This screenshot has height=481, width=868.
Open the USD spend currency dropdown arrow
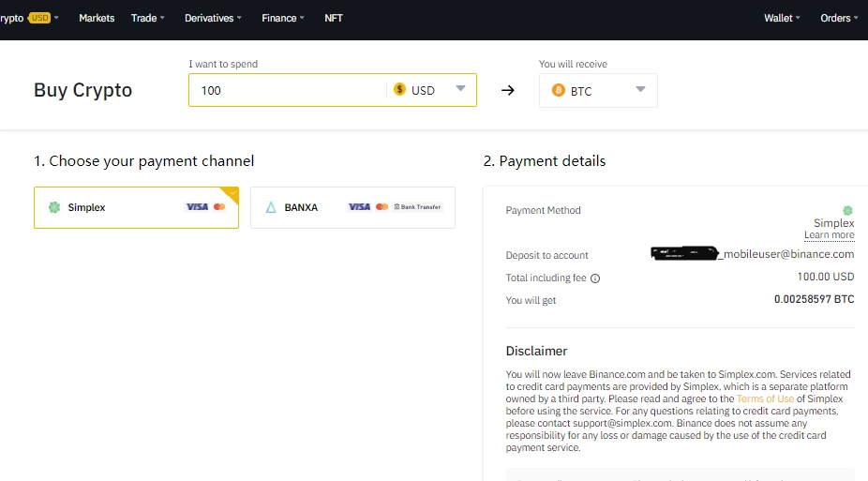[460, 88]
